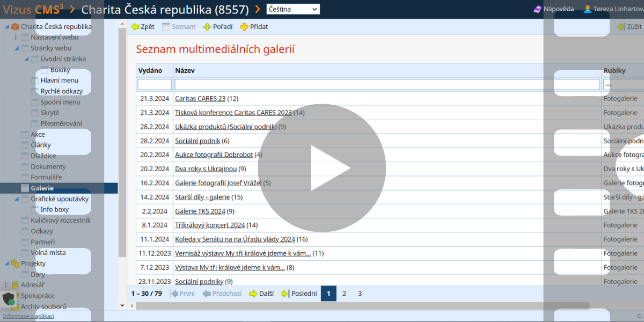Click the page icon next to Dary
The width and height of the screenshot is (644, 322).
tap(25, 274)
